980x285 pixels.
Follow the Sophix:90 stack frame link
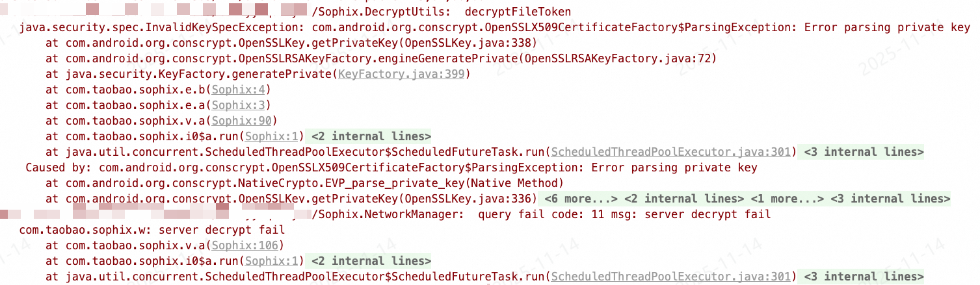coord(241,121)
